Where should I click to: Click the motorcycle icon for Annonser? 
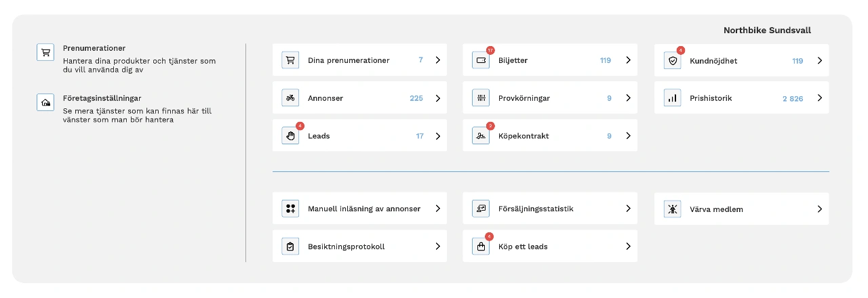(x=290, y=98)
